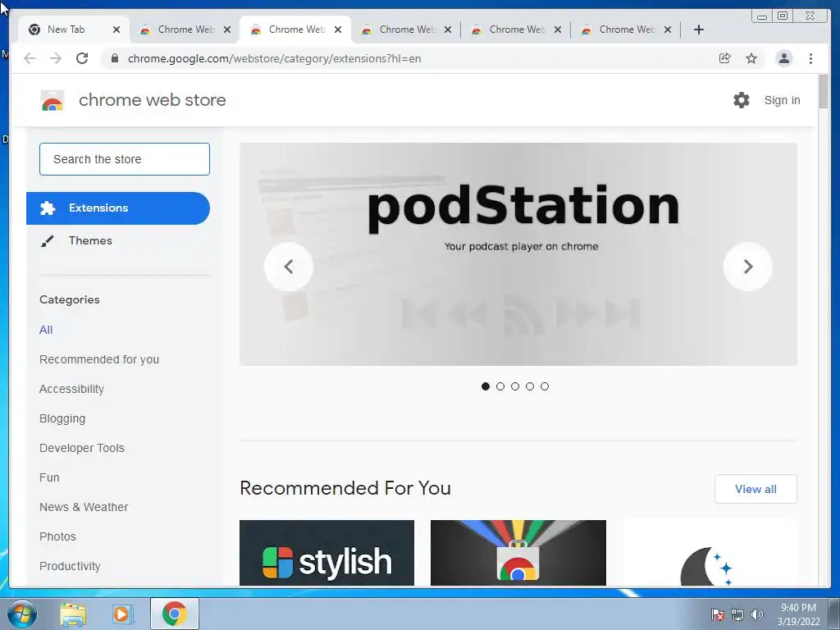Focus the Search the store field
Screen dimensions: 840x630
[x=125, y=159]
